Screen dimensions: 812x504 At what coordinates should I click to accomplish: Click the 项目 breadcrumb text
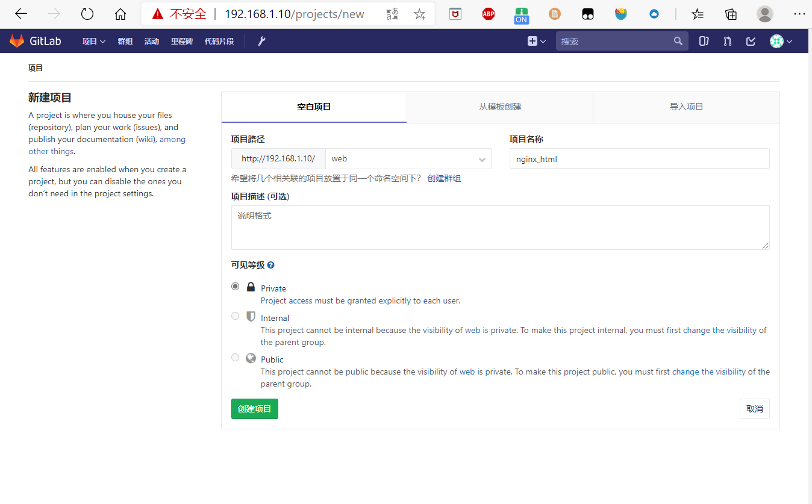pos(36,68)
